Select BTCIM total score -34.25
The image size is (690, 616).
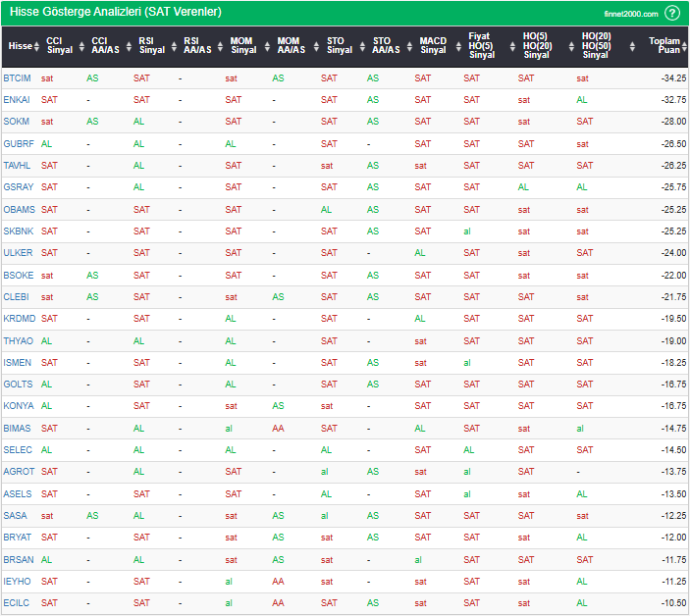click(673, 78)
